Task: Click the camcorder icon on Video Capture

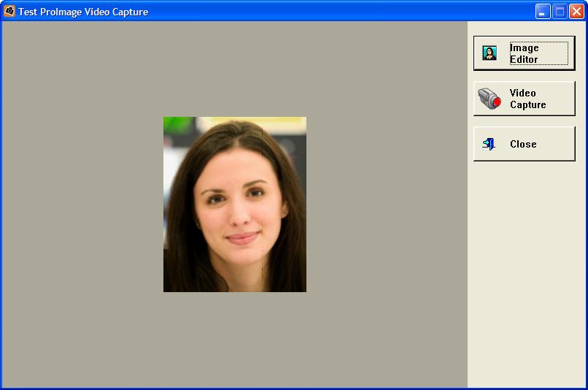Action: pos(490,99)
